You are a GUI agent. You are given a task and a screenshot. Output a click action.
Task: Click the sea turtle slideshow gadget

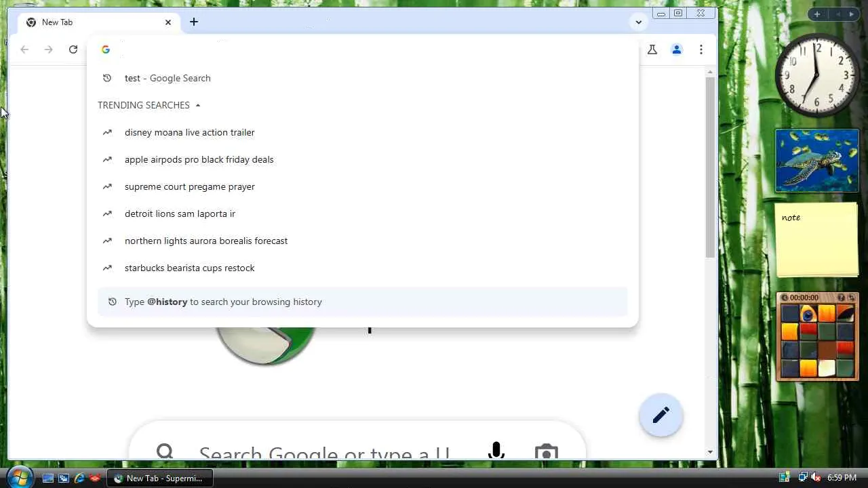817,161
